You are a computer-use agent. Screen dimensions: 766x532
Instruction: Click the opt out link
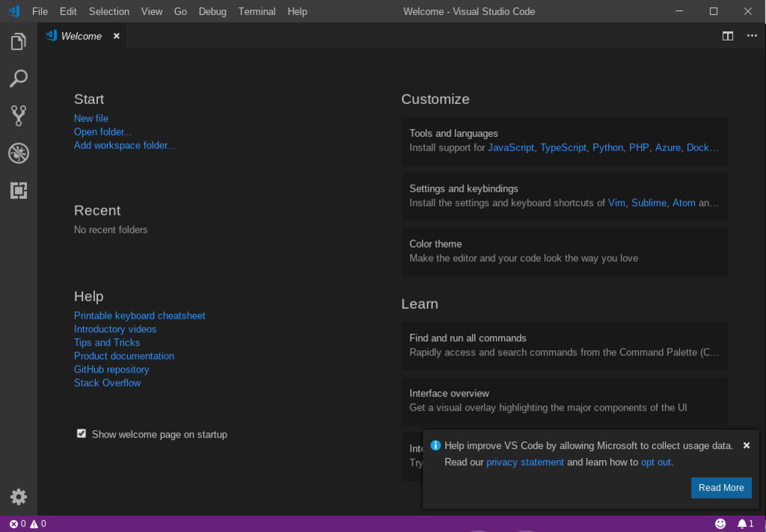coord(657,462)
